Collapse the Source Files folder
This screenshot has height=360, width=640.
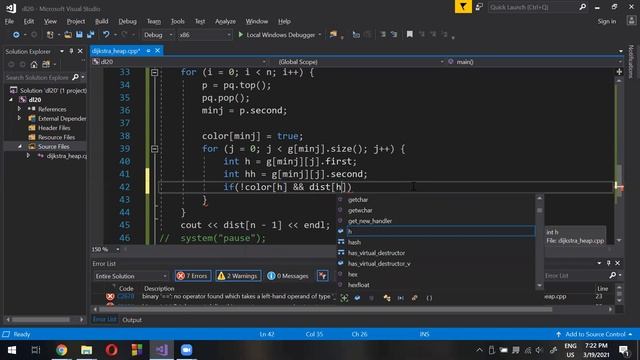(19, 147)
